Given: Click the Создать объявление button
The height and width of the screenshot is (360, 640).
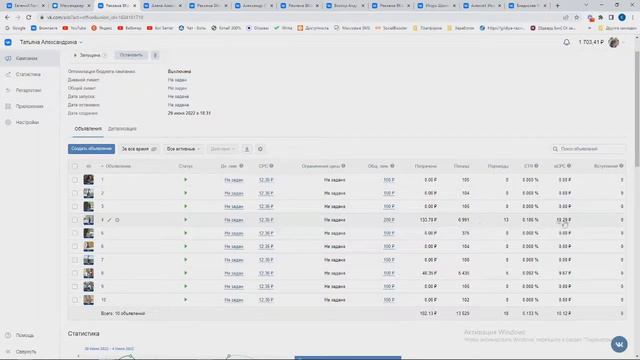Looking at the screenshot, I should (91, 149).
